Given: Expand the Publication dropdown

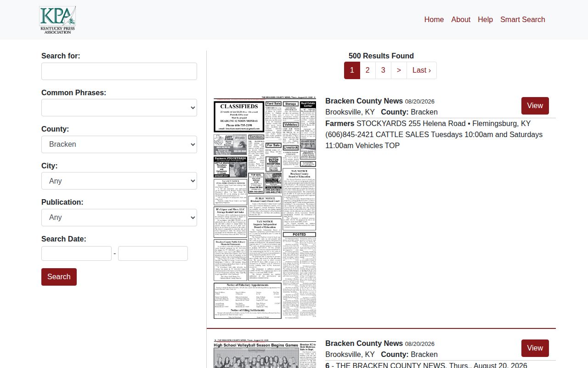Looking at the screenshot, I should point(119,218).
